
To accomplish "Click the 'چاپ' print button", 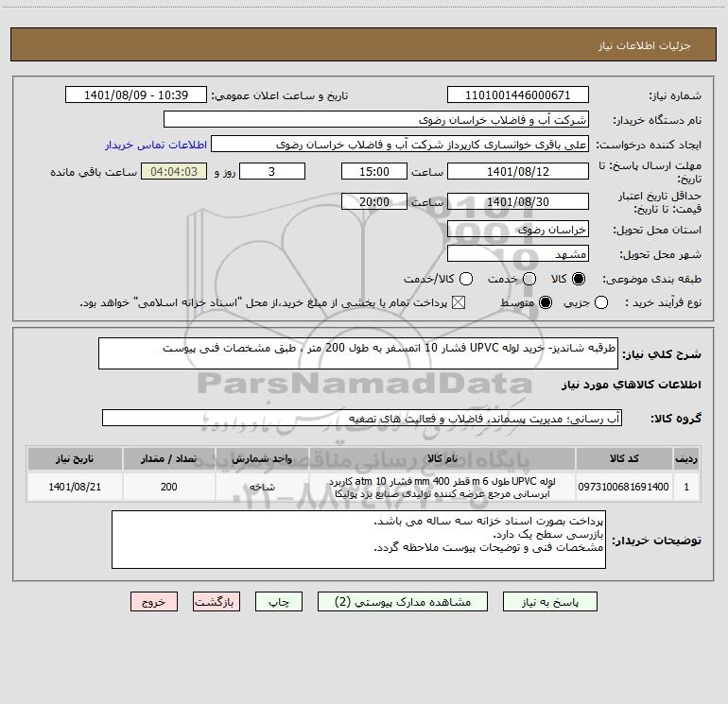I will (279, 602).
